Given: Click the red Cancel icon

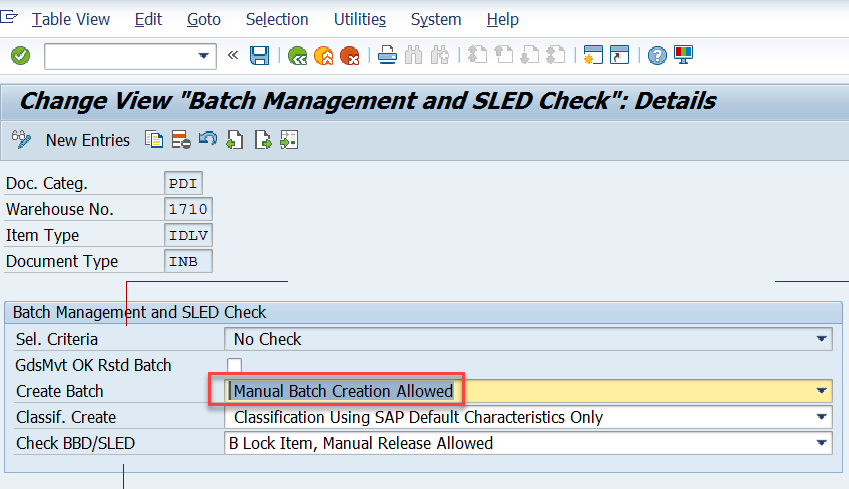Looking at the screenshot, I should (350, 56).
